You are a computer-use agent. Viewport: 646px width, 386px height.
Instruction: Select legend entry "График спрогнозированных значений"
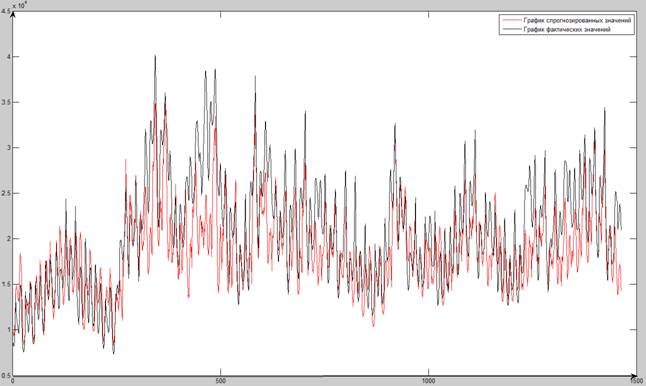pos(577,20)
